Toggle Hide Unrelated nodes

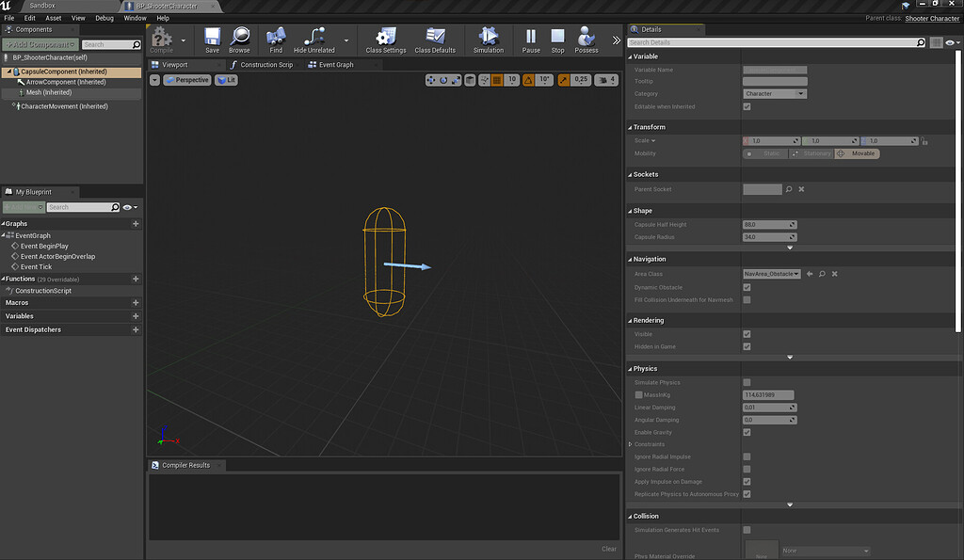[314, 38]
